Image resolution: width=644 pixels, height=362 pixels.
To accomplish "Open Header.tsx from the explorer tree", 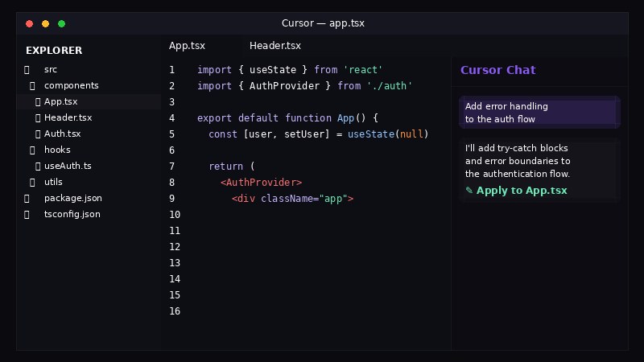I will point(68,117).
